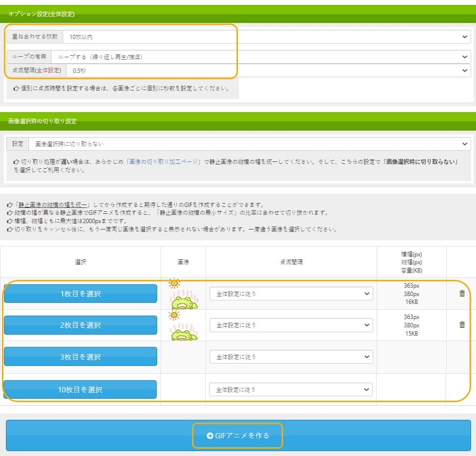Click the second frog image thumbnail
This screenshot has height=456, width=476.
click(183, 325)
